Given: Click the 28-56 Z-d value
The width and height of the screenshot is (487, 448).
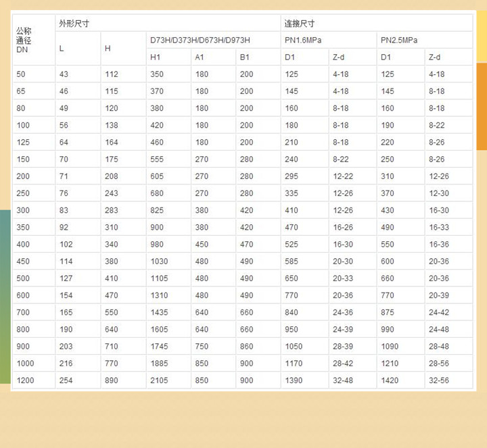Looking at the screenshot, I should pyautogui.click(x=439, y=364).
